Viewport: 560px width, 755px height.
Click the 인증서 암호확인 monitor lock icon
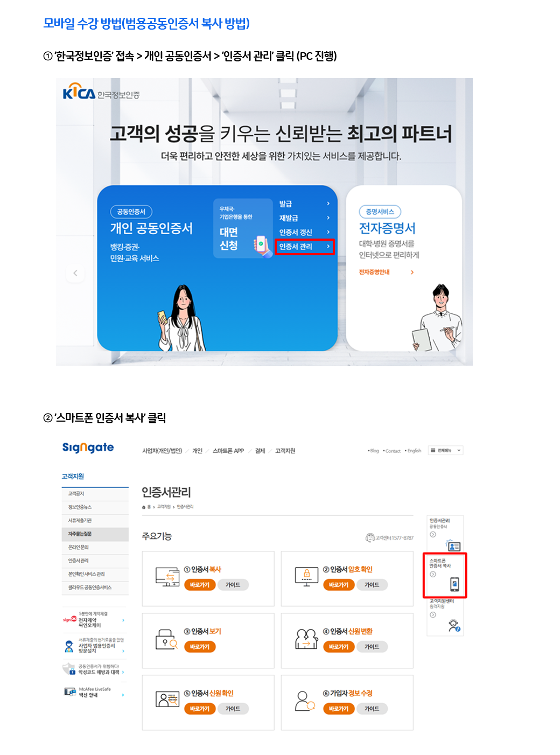click(x=306, y=576)
